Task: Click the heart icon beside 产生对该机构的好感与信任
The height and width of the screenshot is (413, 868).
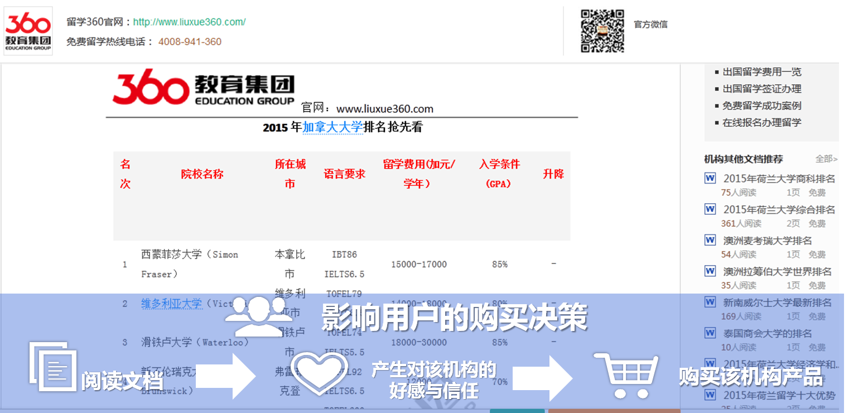Action: (x=319, y=374)
